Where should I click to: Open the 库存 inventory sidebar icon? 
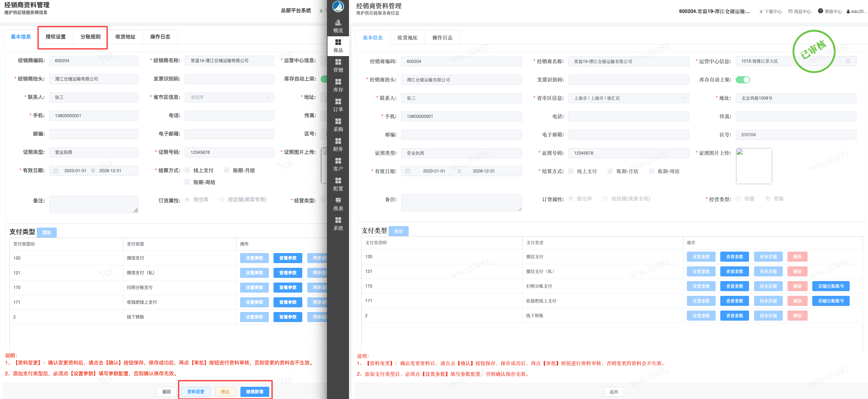(x=338, y=86)
